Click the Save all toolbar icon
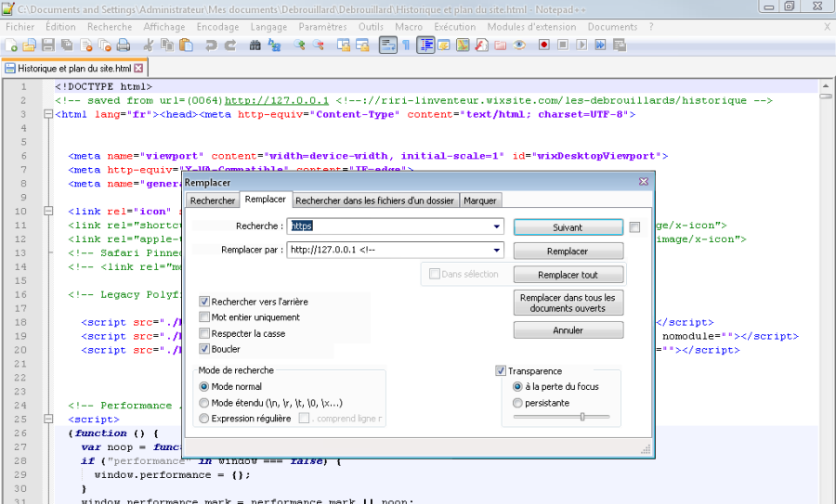836x504 pixels. click(67, 45)
